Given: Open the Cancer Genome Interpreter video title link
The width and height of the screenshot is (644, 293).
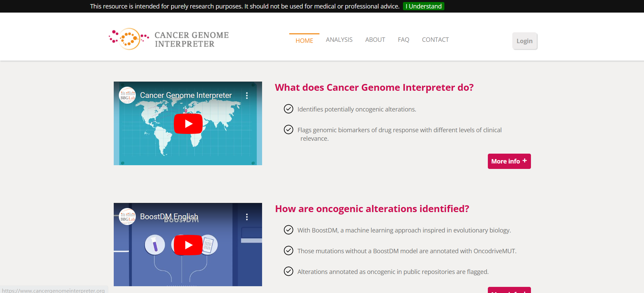Looking at the screenshot, I should 186,95.
